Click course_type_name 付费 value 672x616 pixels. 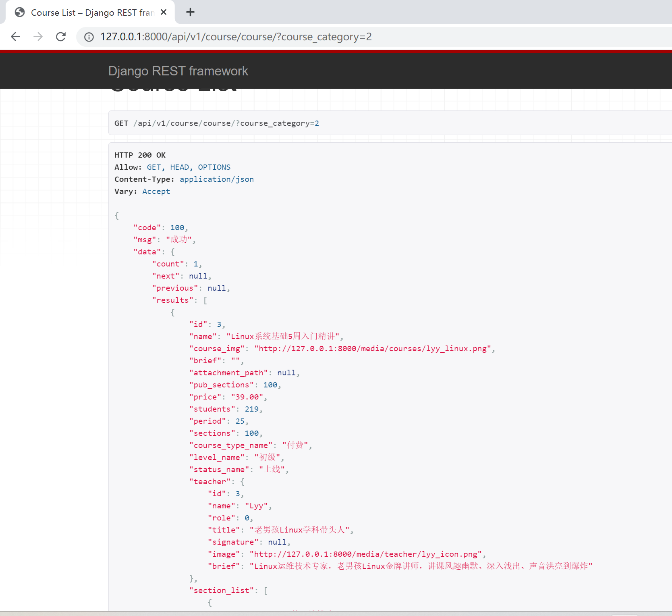(x=295, y=445)
